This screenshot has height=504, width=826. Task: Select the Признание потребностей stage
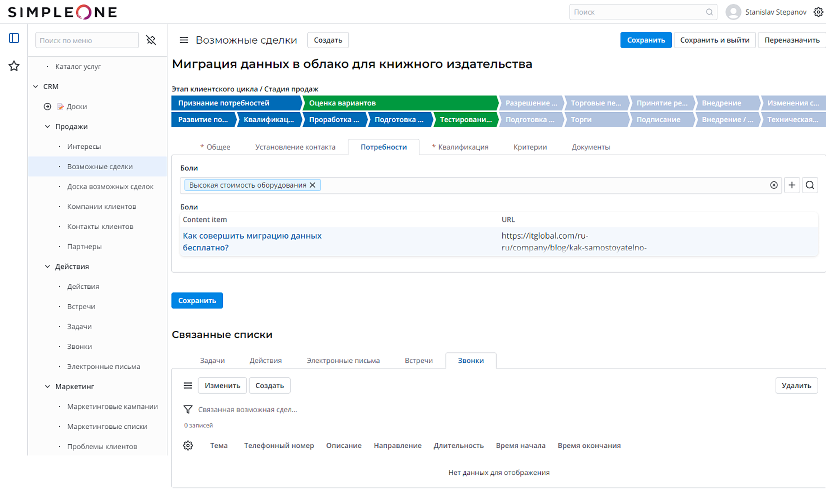pos(236,103)
